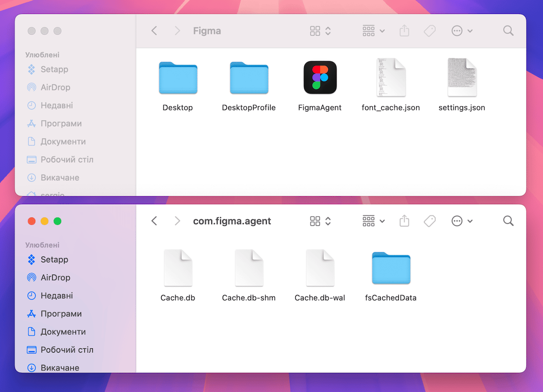This screenshot has width=543, height=392.
Task: Click the Tags icon in com.figma.agent window
Action: [430, 221]
